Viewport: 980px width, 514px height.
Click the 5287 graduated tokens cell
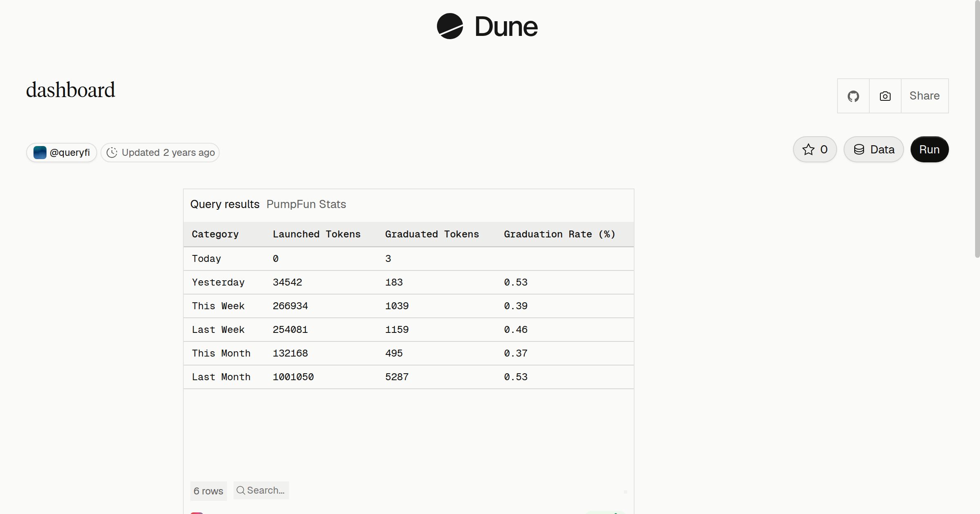(x=397, y=377)
